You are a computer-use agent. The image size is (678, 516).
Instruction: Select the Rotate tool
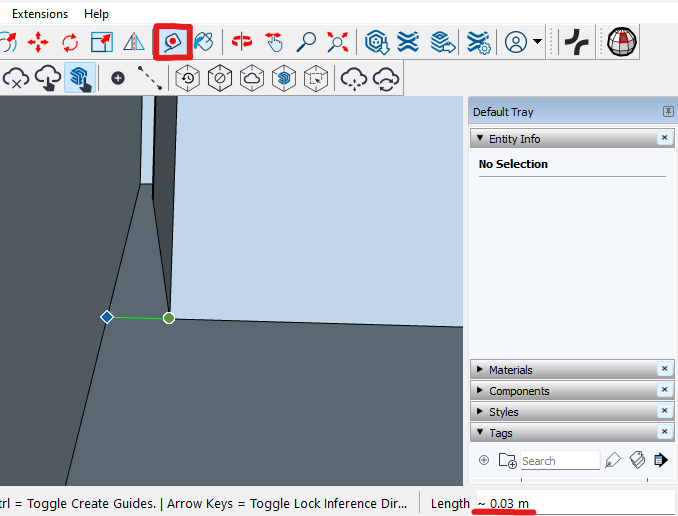(70, 42)
